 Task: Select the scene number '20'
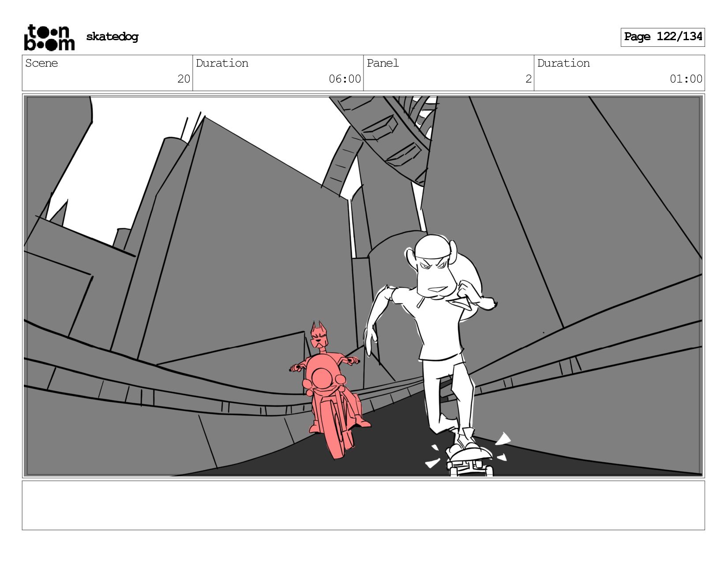184,79
